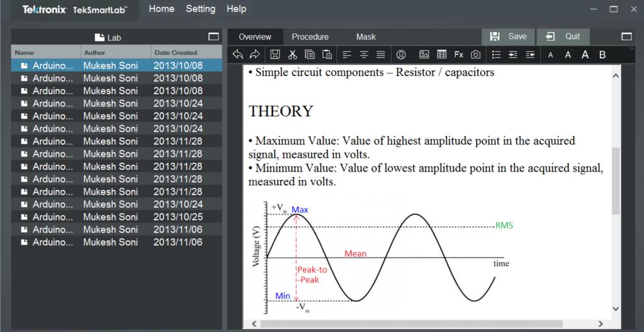Open the Home menu
Viewport: 644px width, 332px height.
coord(161,9)
